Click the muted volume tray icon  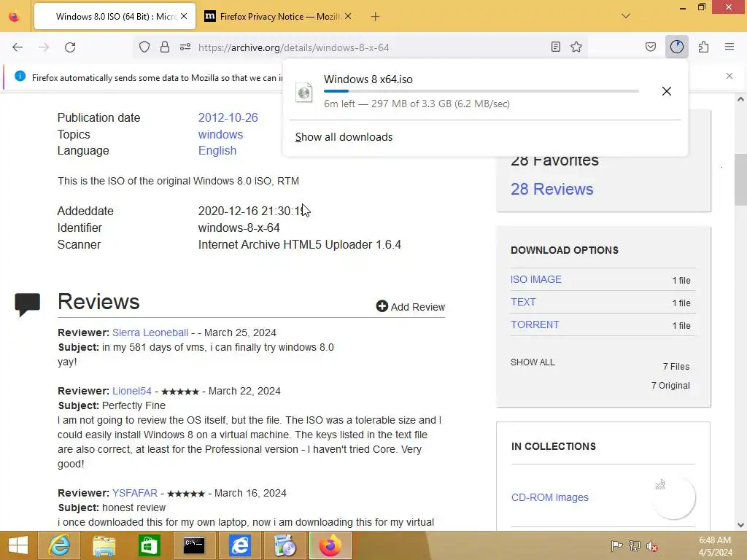coord(652,546)
